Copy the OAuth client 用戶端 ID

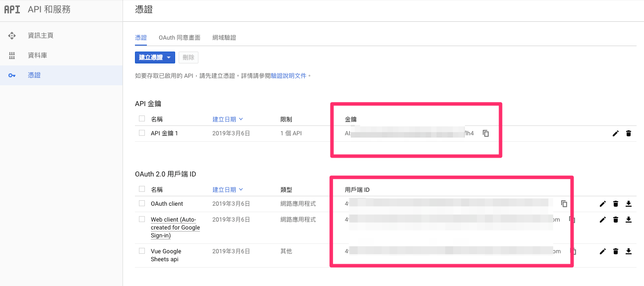coord(564,204)
